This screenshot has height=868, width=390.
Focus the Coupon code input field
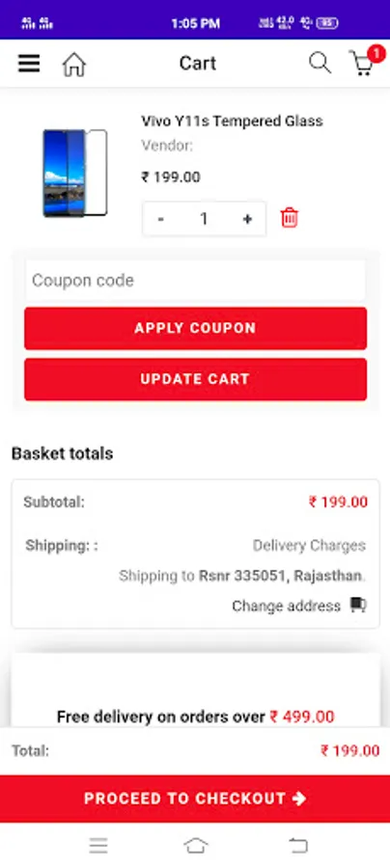(x=196, y=280)
